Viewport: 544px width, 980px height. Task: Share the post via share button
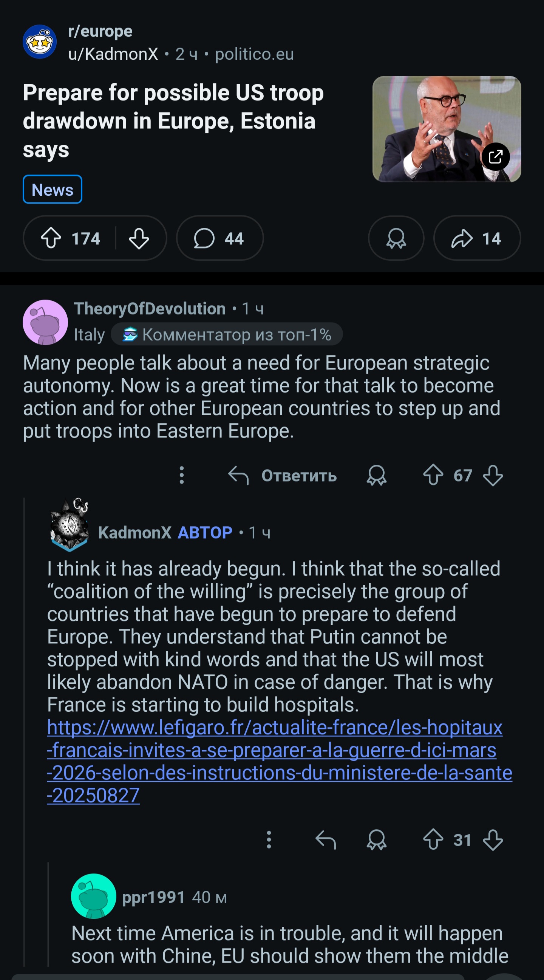click(x=477, y=238)
